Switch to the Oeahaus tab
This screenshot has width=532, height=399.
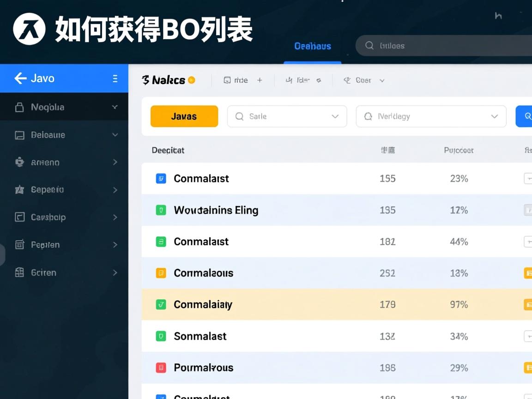point(313,46)
